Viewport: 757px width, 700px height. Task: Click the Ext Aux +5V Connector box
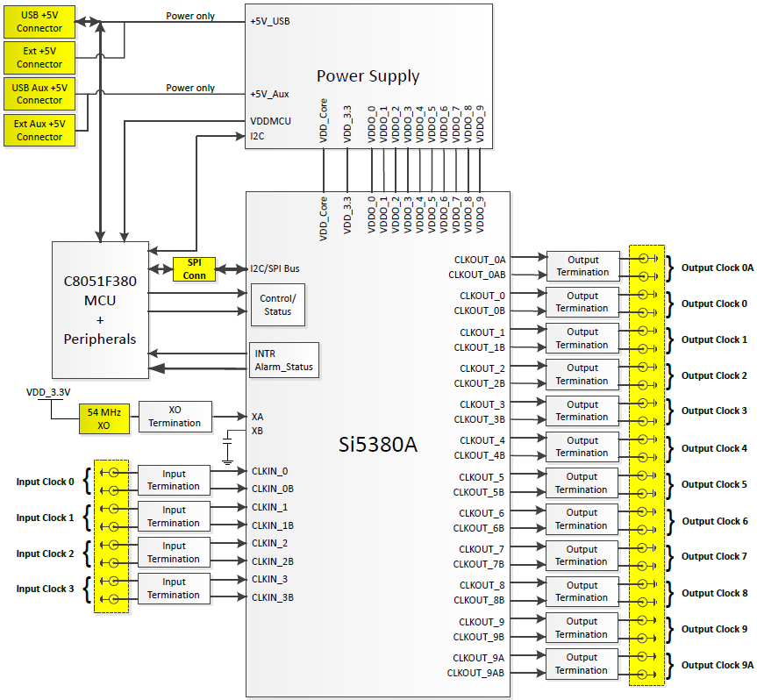tap(39, 131)
